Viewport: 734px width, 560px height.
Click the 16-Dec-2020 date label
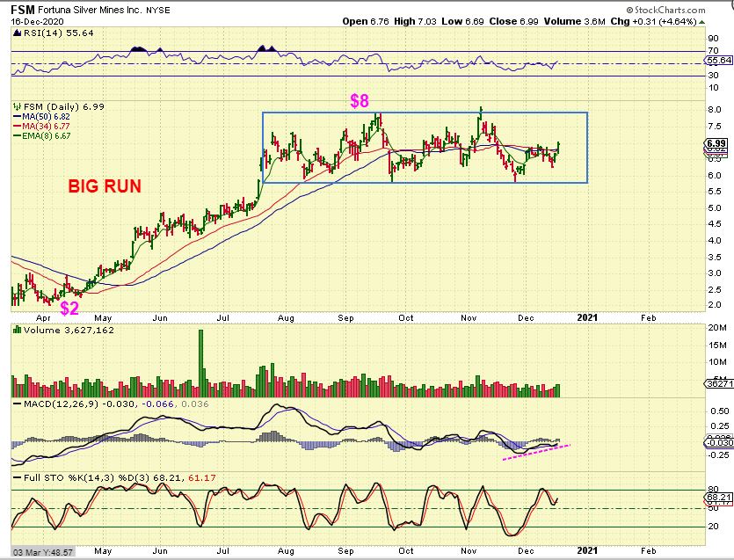[37, 21]
